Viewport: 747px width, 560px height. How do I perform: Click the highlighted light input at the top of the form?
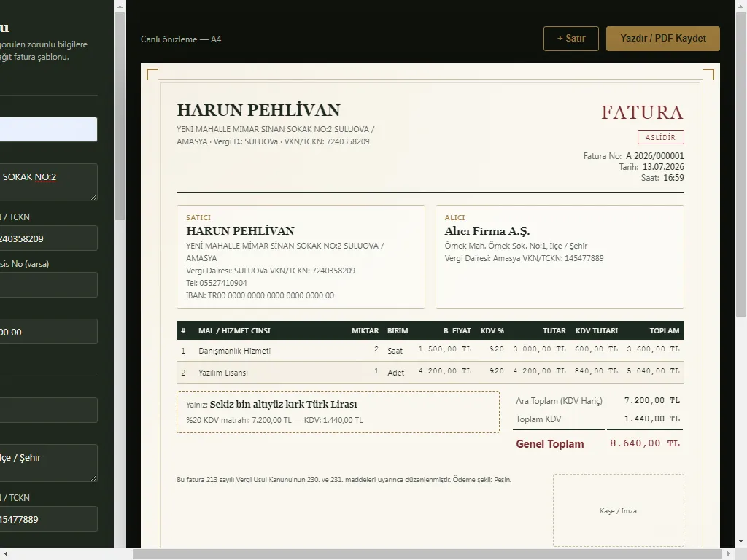pos(48,130)
